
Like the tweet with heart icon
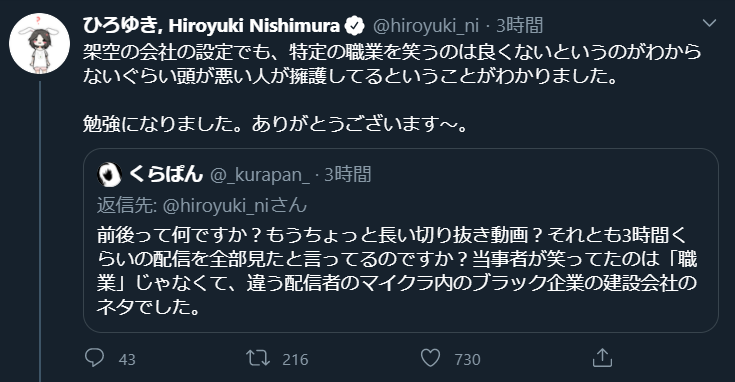430,359
